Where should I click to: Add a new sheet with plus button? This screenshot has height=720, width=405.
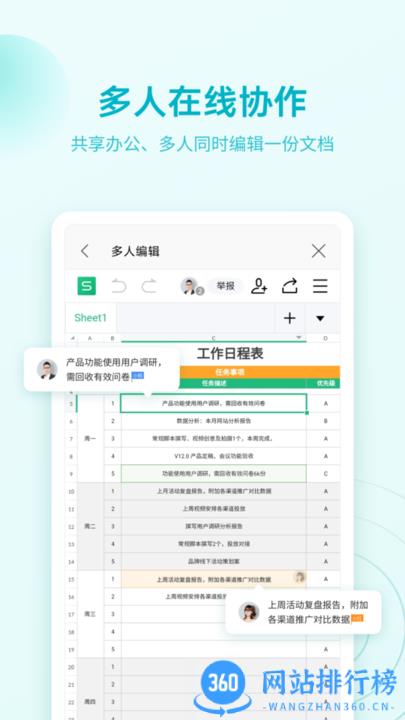pyautogui.click(x=290, y=318)
